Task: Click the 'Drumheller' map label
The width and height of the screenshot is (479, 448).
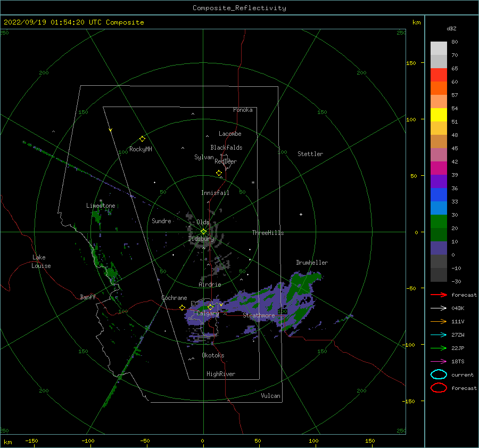Action: pos(312,263)
